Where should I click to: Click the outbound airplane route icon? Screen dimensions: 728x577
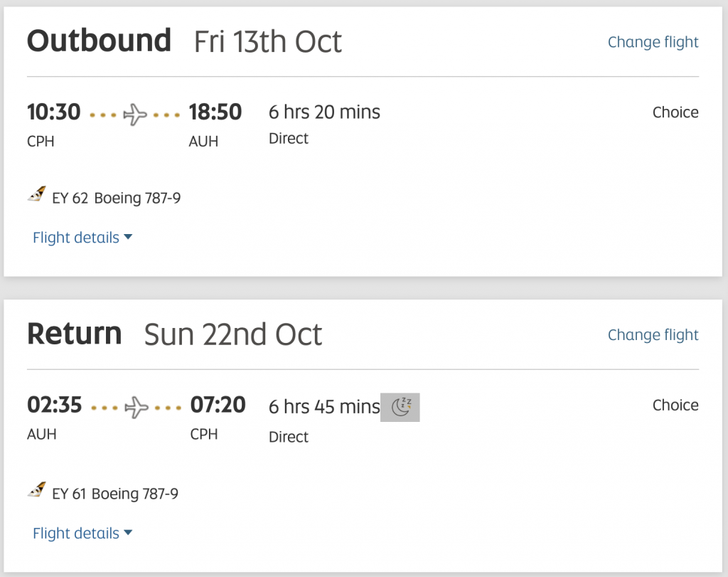pos(134,115)
